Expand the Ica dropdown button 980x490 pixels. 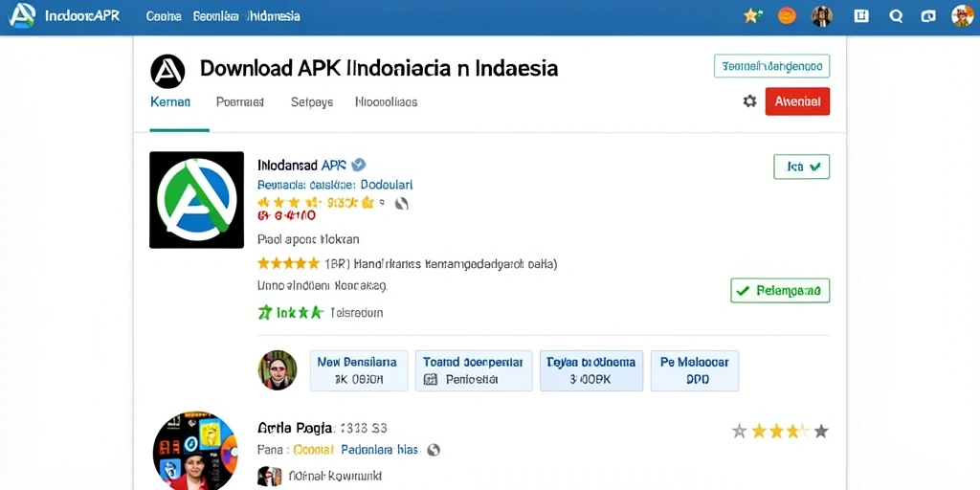click(x=801, y=167)
